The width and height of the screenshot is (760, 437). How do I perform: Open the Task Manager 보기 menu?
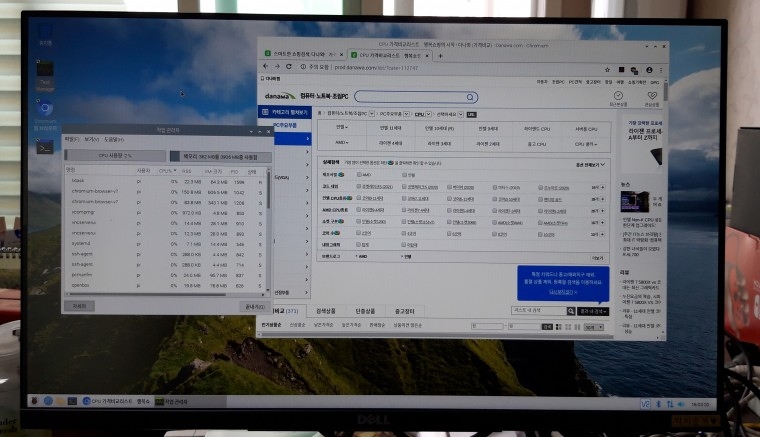point(91,140)
